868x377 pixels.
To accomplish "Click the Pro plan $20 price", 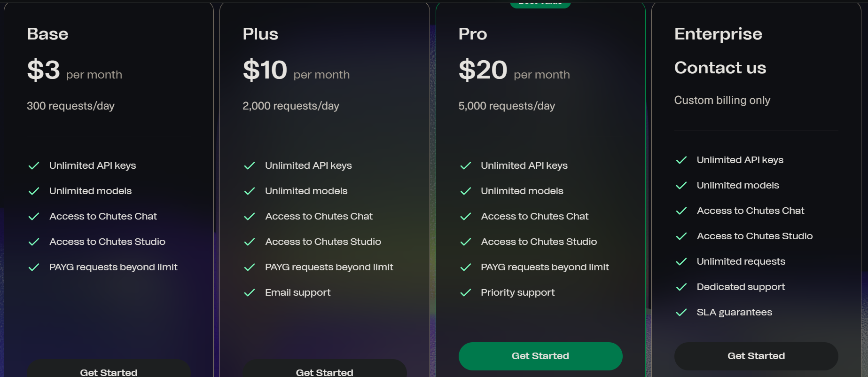I will pos(483,70).
